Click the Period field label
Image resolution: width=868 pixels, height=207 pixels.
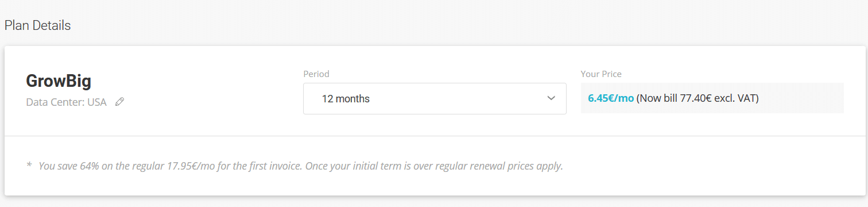pos(316,74)
